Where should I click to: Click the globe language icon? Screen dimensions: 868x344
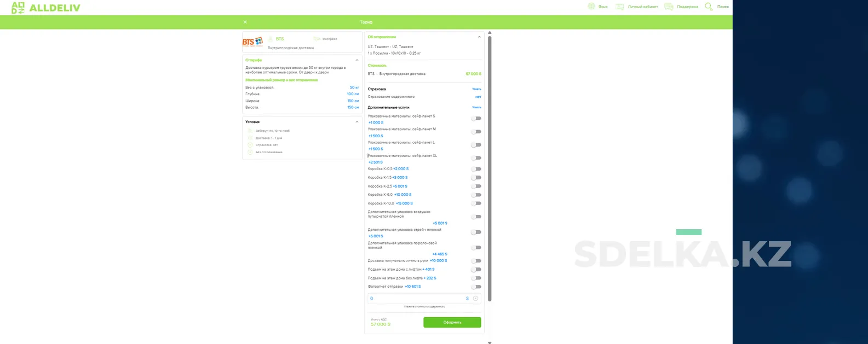click(591, 7)
